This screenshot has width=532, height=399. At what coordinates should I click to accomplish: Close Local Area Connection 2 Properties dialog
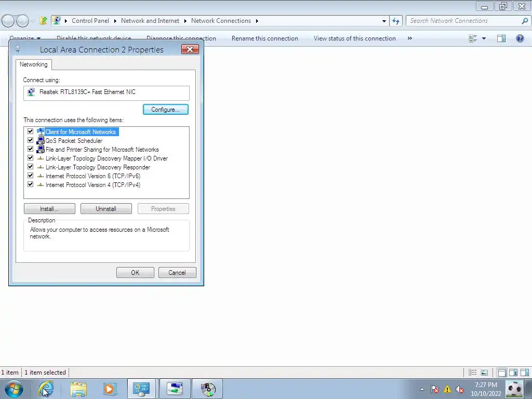[190, 49]
